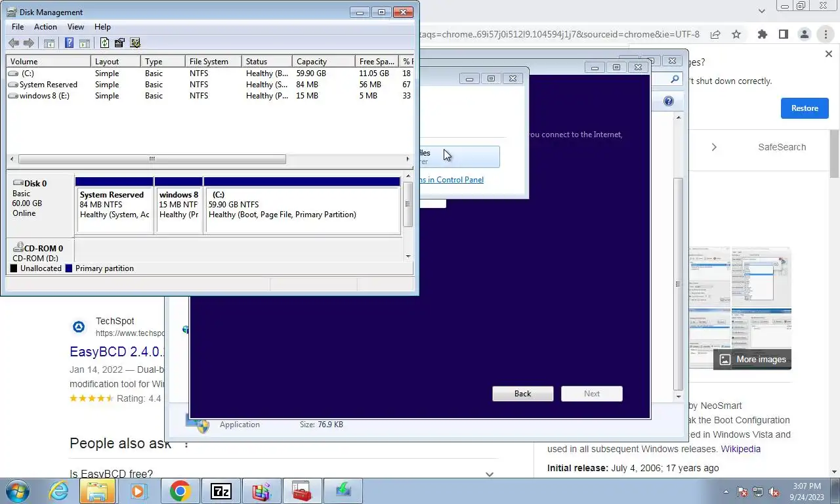Open the options dots beside People also ask

coord(186,444)
